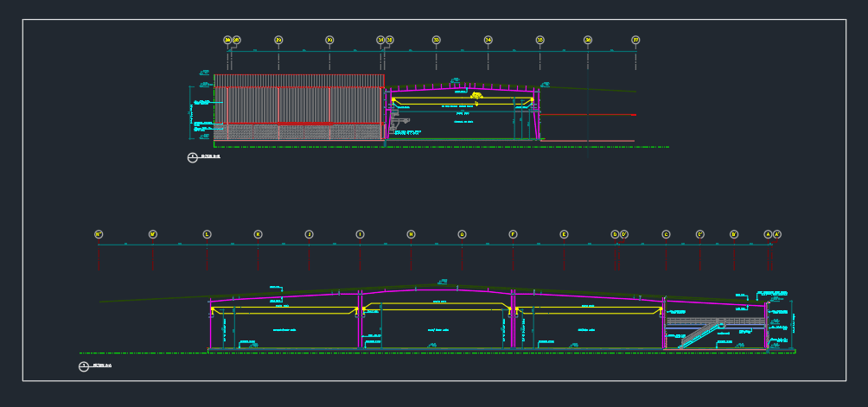The width and height of the screenshot is (868, 407).
Task: Select grid bubble 36 in the upper section
Action: (x=588, y=40)
